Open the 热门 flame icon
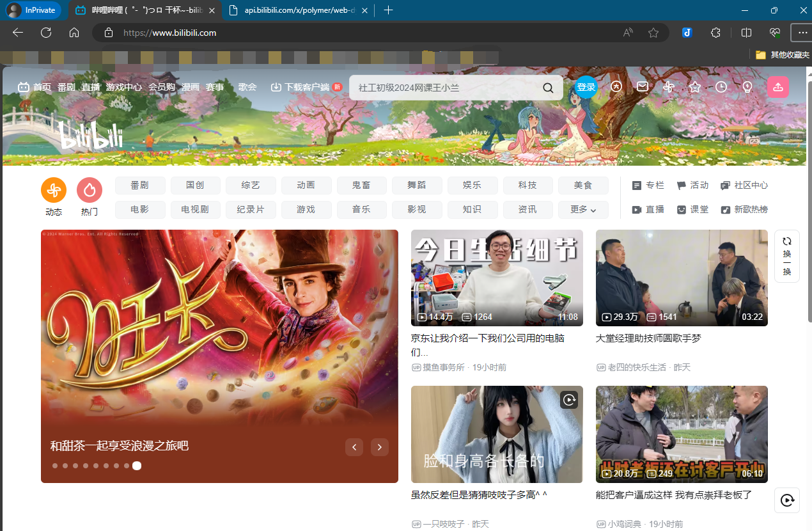This screenshot has height=531, width=812. click(90, 190)
